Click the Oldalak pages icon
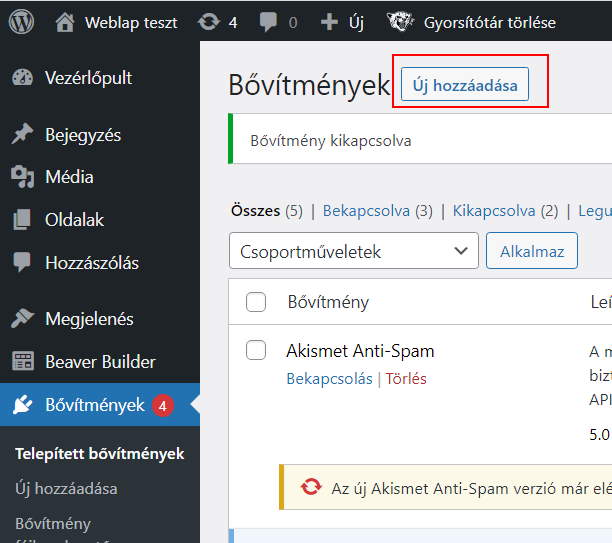The image size is (612, 543). 22,219
